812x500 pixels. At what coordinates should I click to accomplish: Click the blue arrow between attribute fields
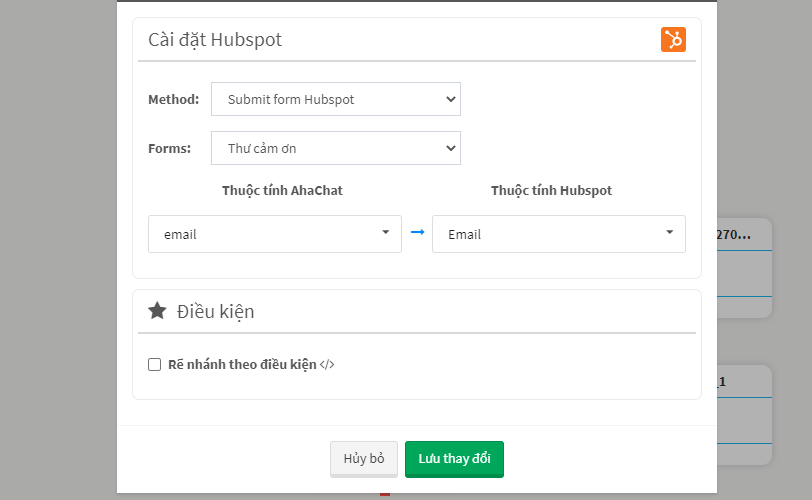pos(417,232)
